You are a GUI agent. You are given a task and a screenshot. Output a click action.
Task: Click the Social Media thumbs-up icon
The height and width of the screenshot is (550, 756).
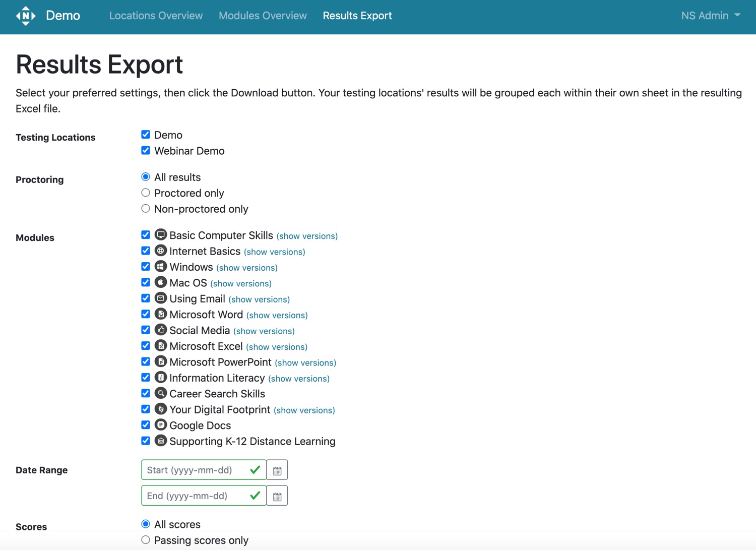(x=160, y=330)
